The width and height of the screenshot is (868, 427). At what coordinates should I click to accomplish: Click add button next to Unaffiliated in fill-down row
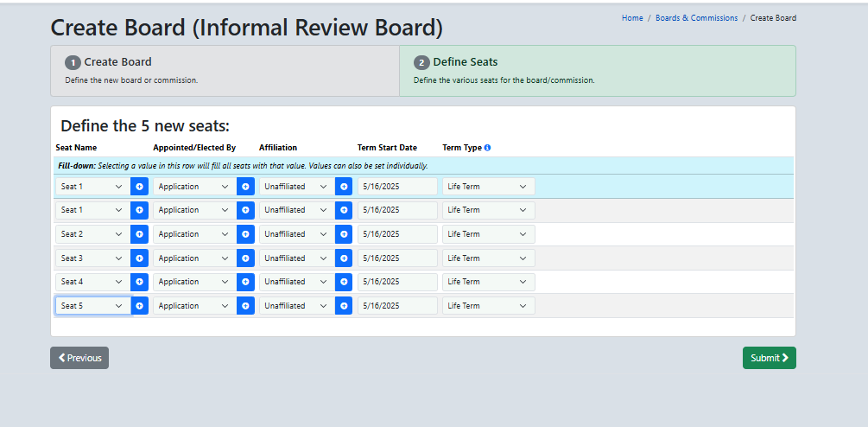point(344,187)
